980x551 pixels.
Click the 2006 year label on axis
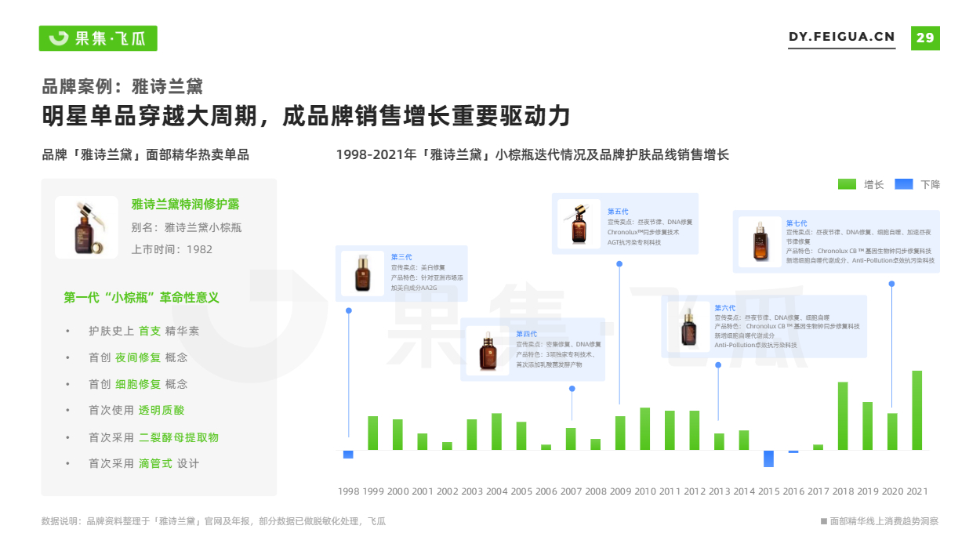click(x=546, y=491)
